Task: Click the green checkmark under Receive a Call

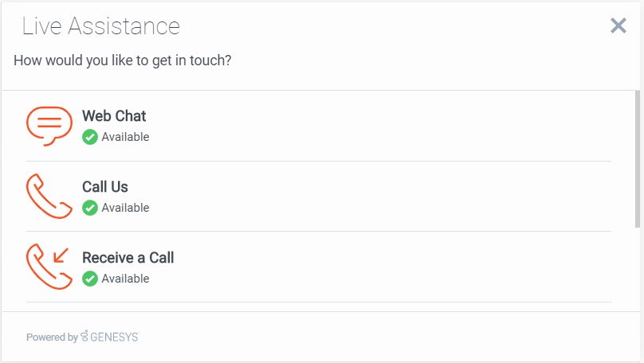Action: pos(90,279)
